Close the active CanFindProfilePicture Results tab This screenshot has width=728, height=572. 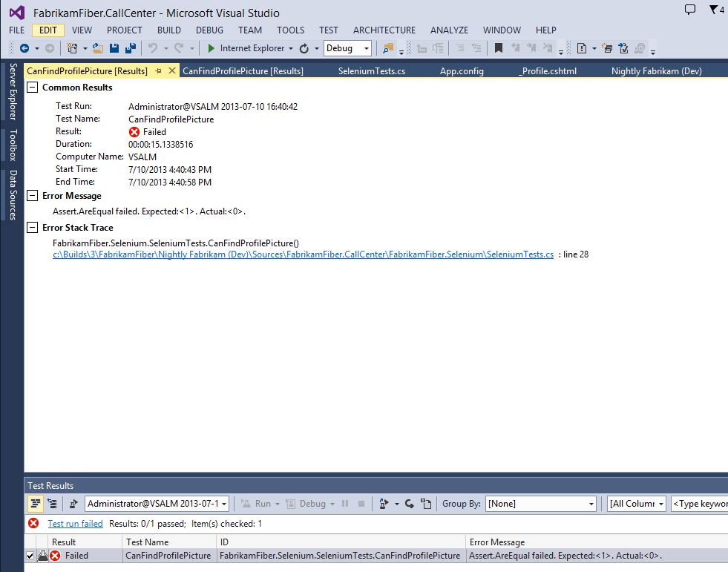click(x=171, y=70)
